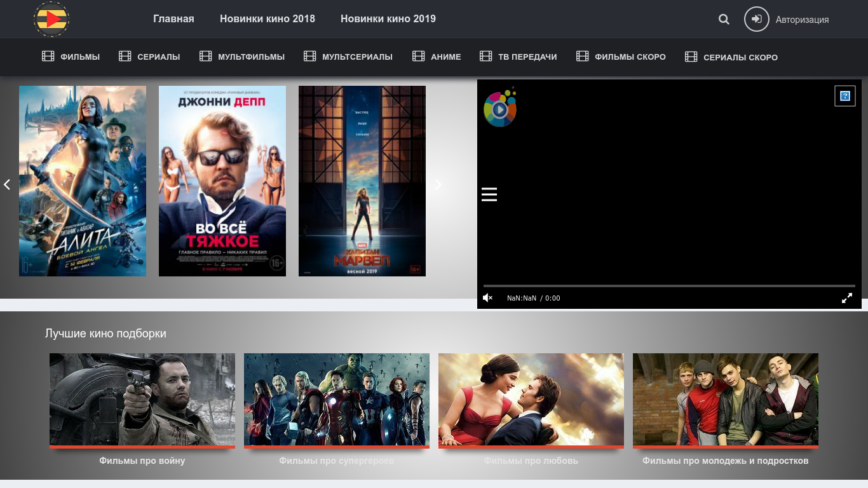Click the filmstrip icon beside СЕРИАЛЫ
Viewport: 868px width, 488px height.
[x=125, y=57]
